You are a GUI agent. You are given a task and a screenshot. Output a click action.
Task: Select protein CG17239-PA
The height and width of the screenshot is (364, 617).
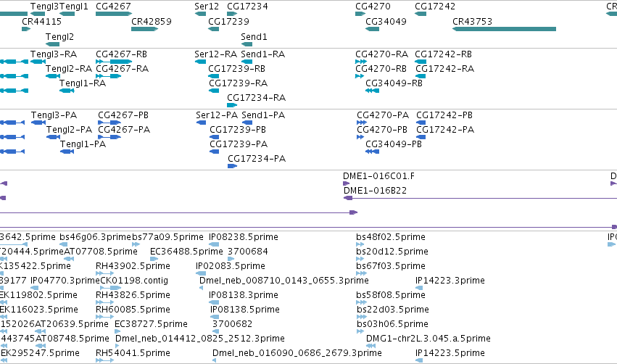point(239,144)
